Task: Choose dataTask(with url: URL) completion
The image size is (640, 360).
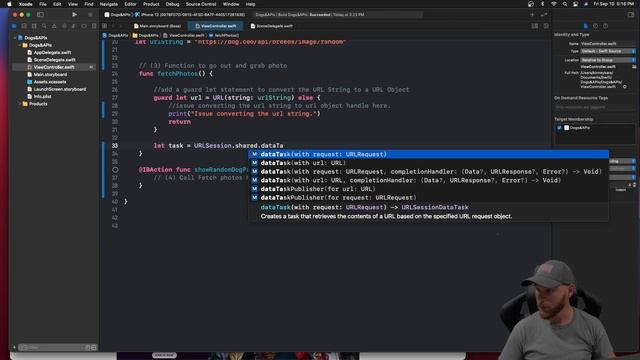Action: (429, 163)
